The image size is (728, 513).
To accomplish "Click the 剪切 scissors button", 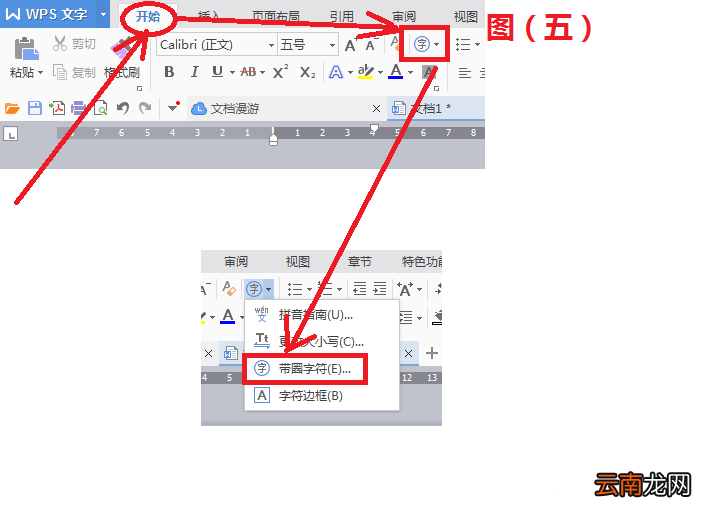I will (x=74, y=44).
